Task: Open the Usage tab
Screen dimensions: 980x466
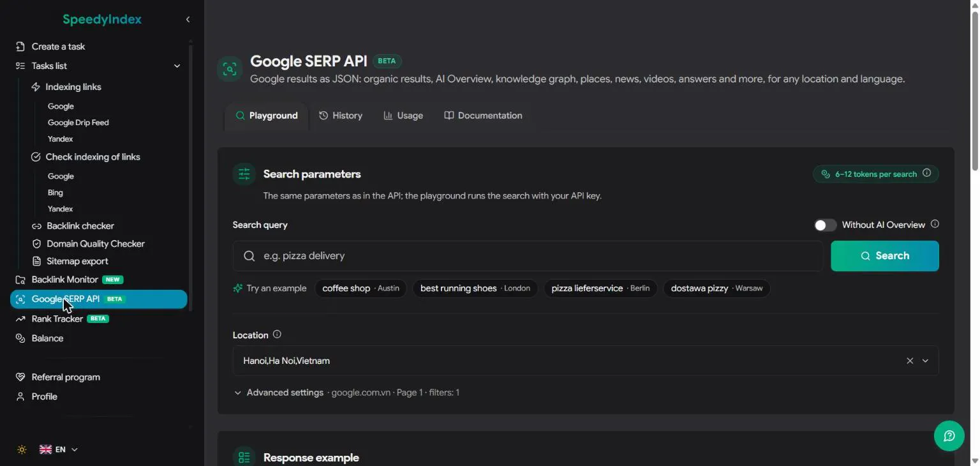Action: [403, 116]
